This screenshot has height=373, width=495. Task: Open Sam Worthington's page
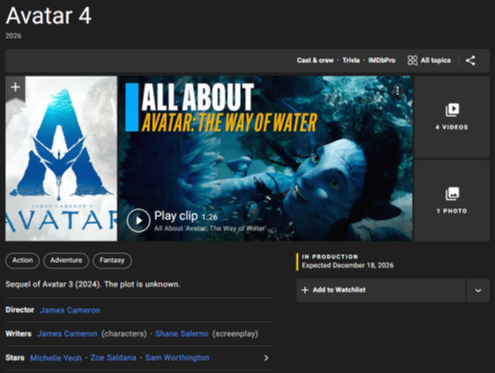pyautogui.click(x=177, y=358)
